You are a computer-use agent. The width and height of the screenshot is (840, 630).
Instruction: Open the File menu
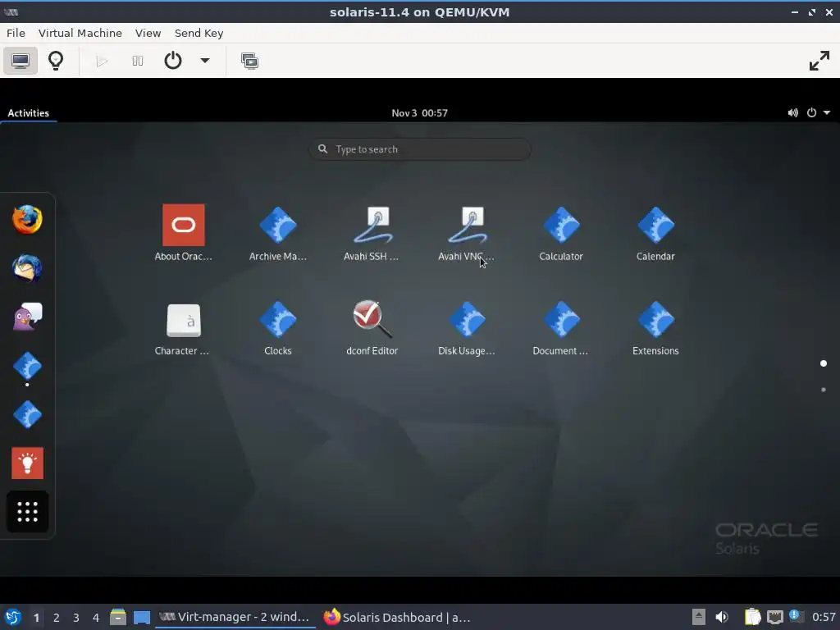click(16, 33)
